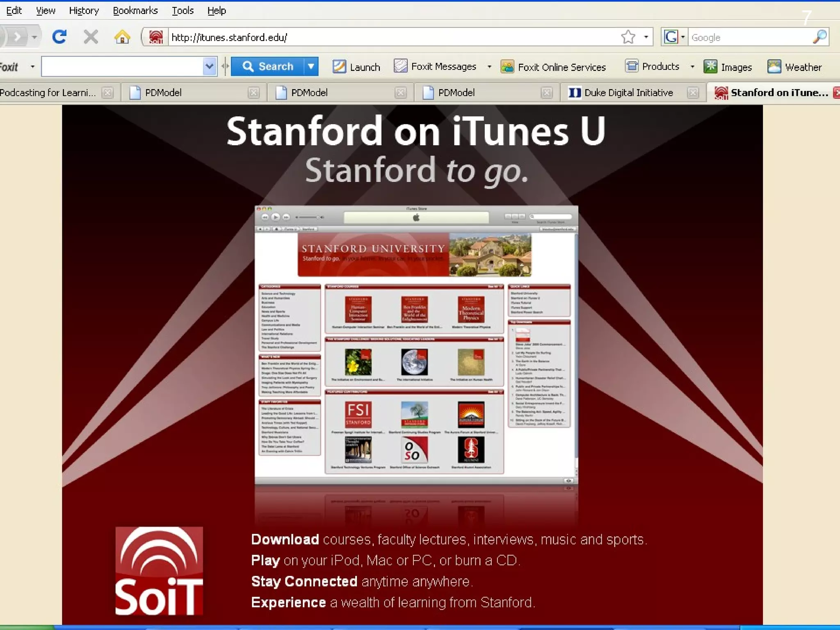Click the Images toolbar button
This screenshot has width=840, height=630.
(728, 66)
